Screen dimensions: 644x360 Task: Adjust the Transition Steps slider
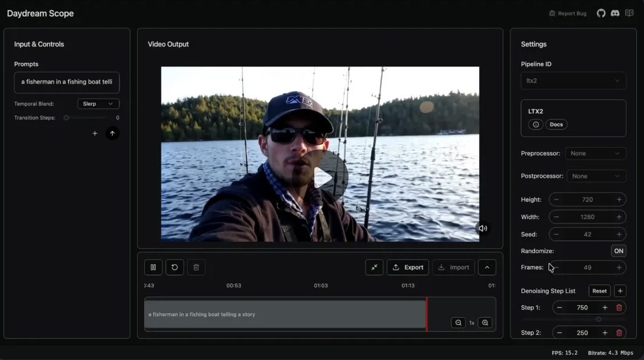click(x=67, y=118)
